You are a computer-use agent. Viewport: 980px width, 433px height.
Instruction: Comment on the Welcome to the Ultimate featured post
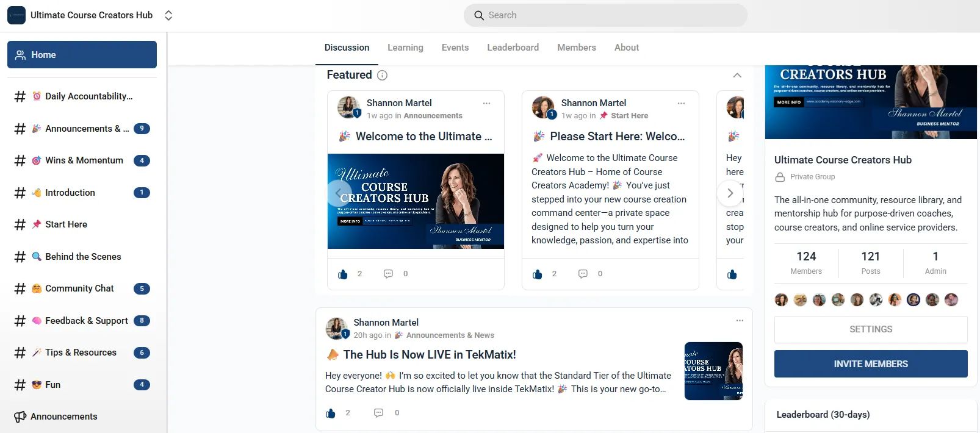pyautogui.click(x=388, y=274)
